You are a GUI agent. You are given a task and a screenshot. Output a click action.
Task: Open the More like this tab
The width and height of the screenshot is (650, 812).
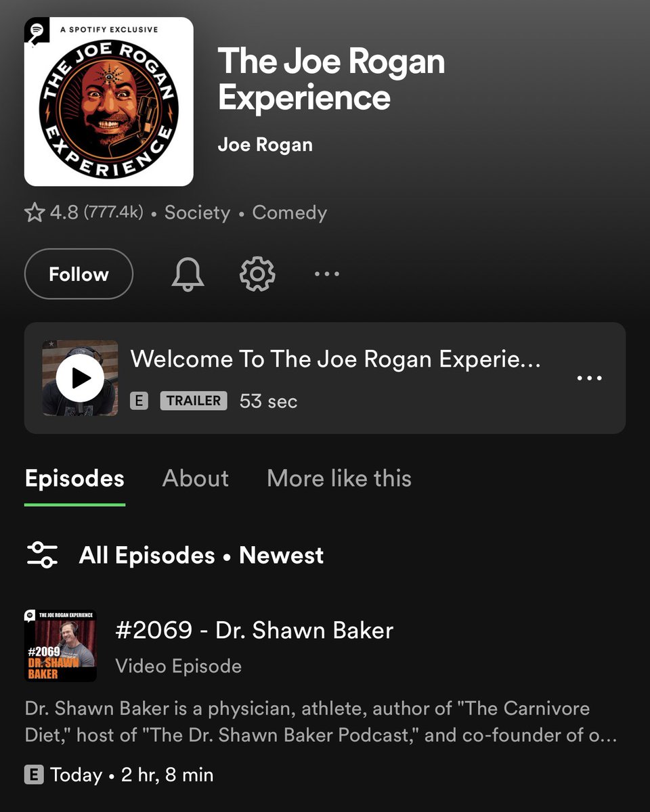(339, 478)
